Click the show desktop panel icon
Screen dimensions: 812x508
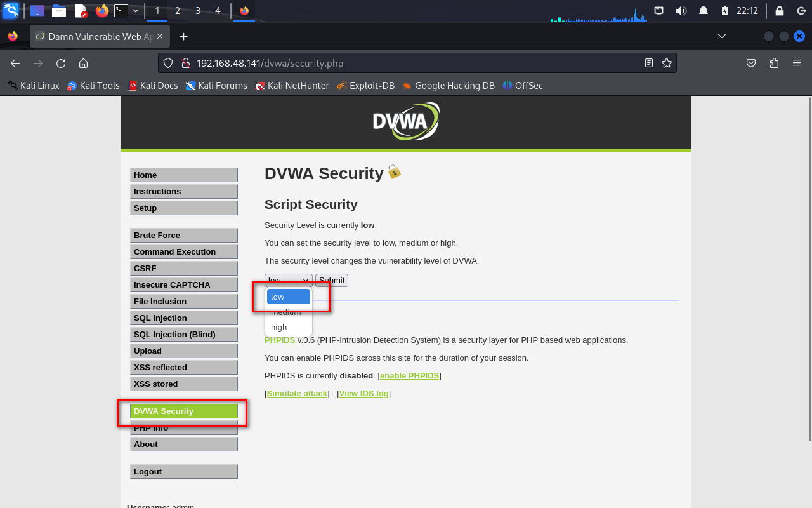point(37,11)
